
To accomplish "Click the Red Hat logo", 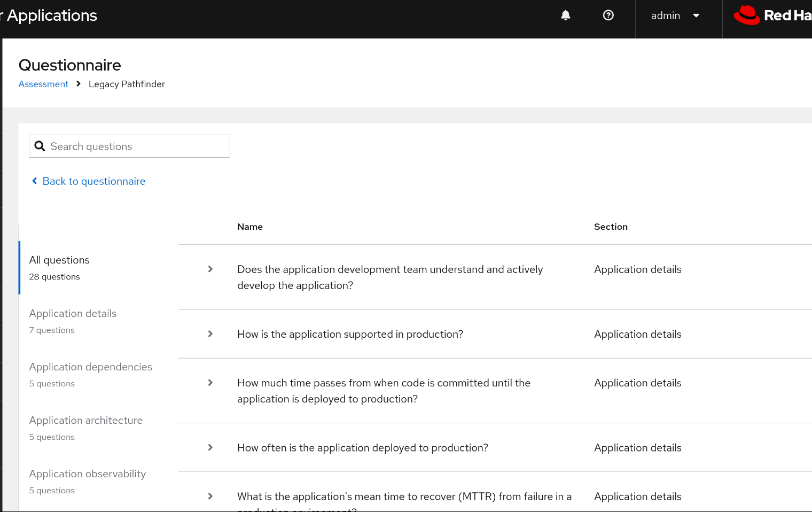I will [772, 15].
